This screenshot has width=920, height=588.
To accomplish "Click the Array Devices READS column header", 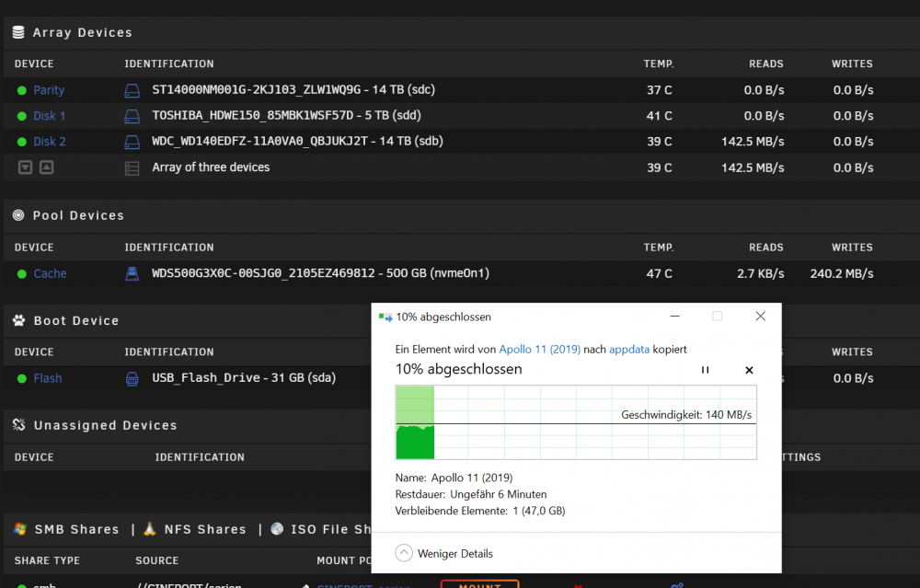I will 765,64.
